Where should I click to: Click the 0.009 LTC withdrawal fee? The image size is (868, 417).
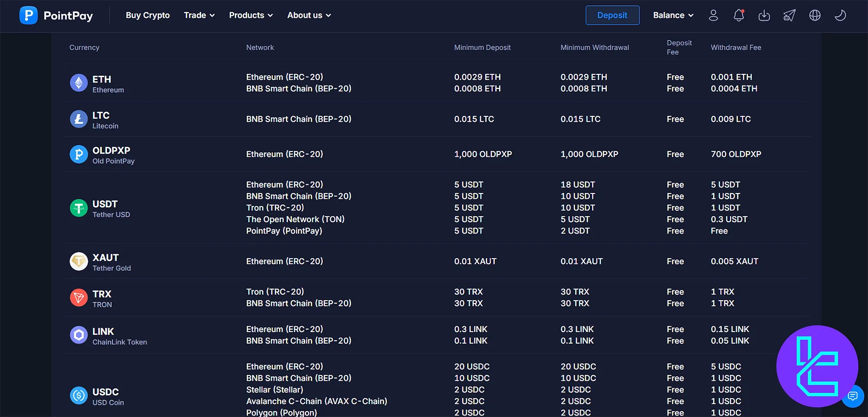pyautogui.click(x=731, y=119)
